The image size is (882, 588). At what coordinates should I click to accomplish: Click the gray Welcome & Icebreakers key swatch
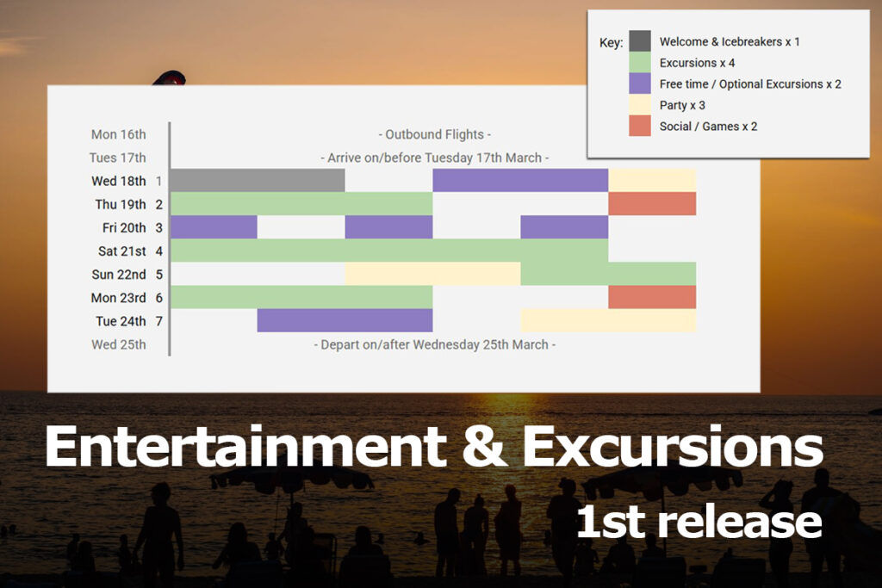coord(640,41)
